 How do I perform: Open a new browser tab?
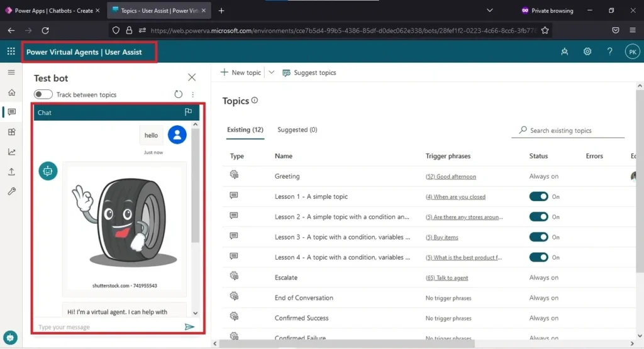pos(221,11)
